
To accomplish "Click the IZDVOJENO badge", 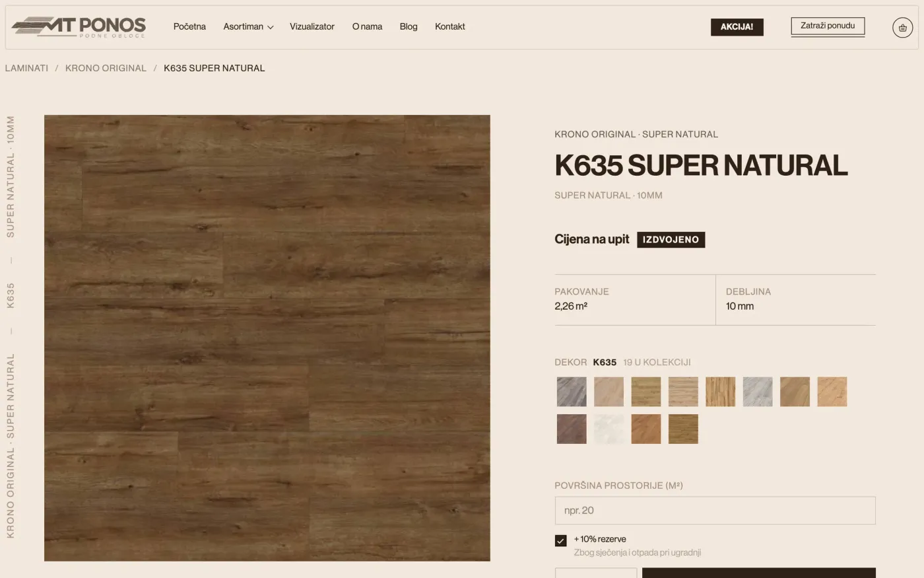I will (x=671, y=240).
